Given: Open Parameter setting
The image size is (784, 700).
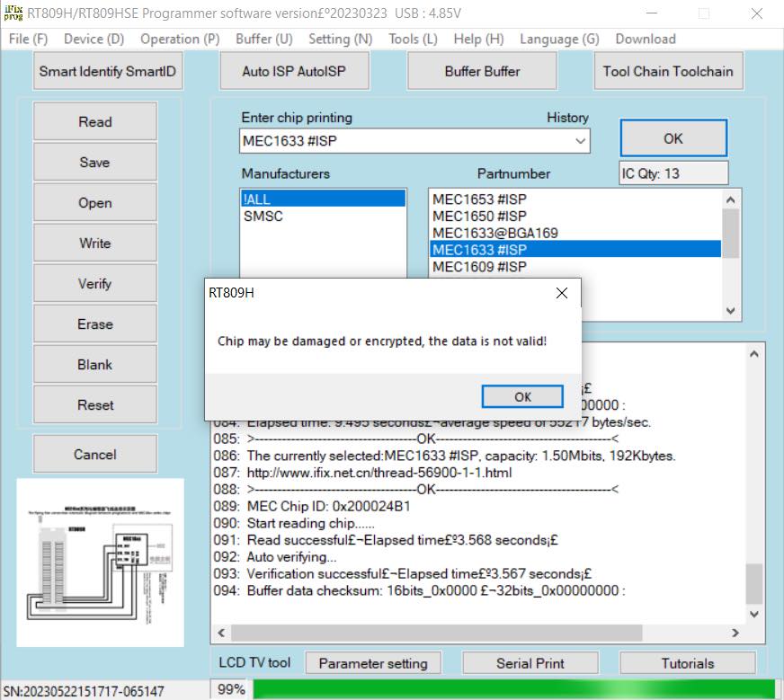Looking at the screenshot, I should pyautogui.click(x=373, y=663).
